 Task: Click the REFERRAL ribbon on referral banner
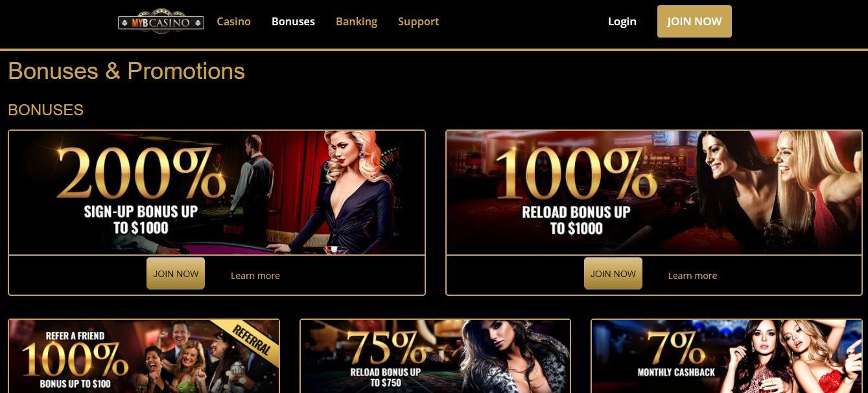[x=250, y=338]
